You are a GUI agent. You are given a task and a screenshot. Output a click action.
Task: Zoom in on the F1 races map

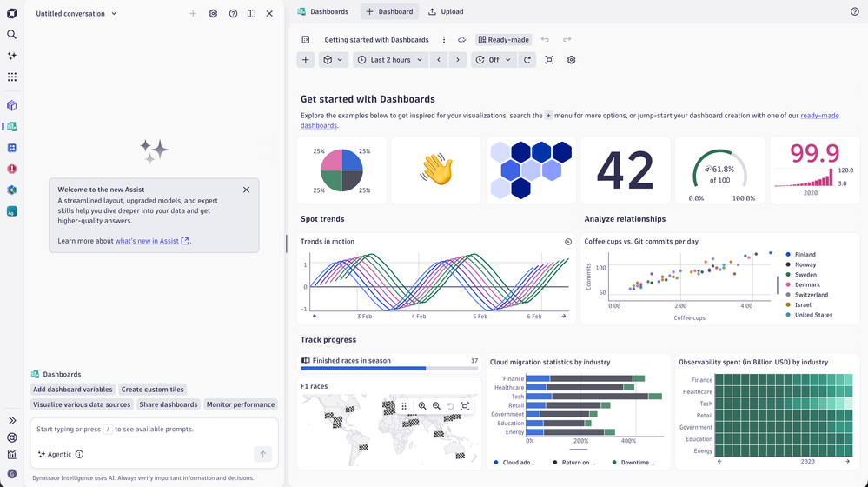(x=422, y=406)
